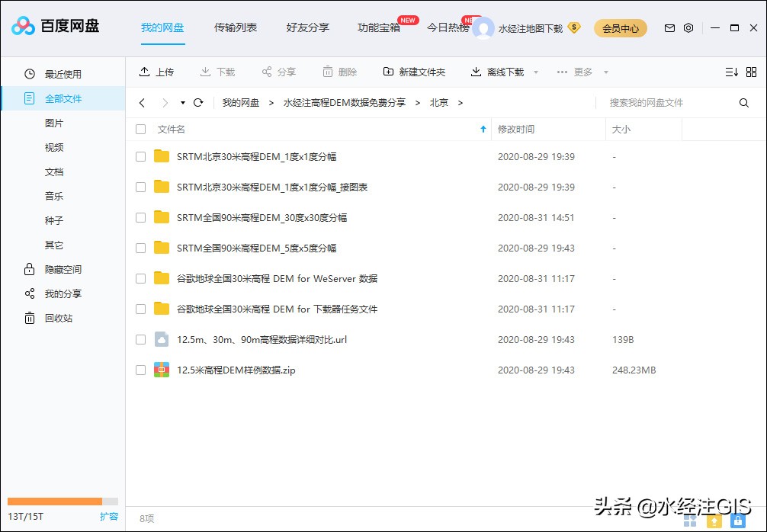The height and width of the screenshot is (532, 767).
Task: Click the url file icon of 12.5m、30m、90m高程数据详细对比
Action: tap(162, 339)
